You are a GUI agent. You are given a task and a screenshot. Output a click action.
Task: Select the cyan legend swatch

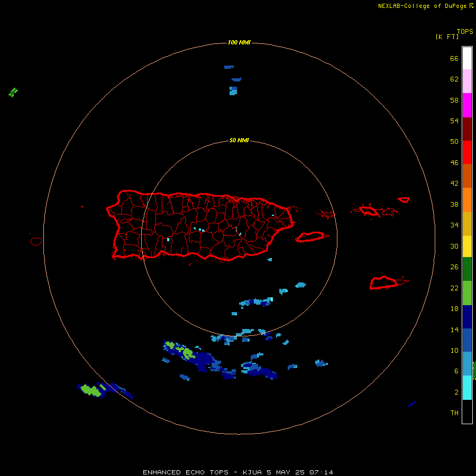pos(467,388)
